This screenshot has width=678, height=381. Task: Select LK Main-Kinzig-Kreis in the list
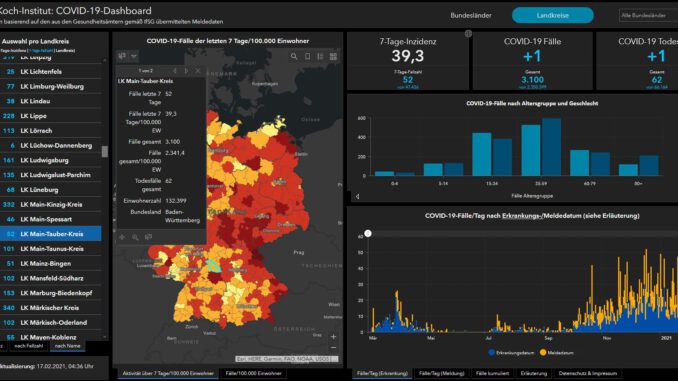click(x=51, y=205)
